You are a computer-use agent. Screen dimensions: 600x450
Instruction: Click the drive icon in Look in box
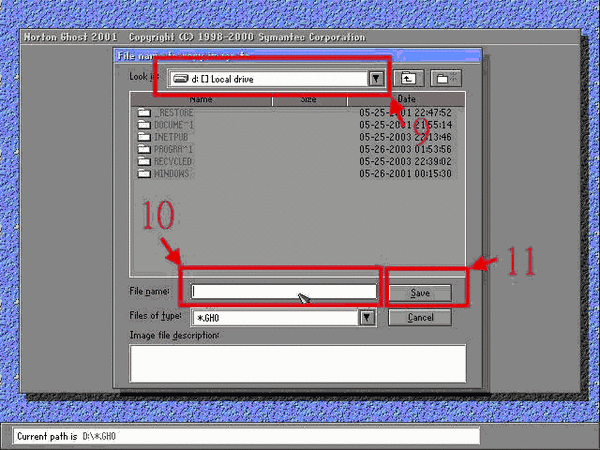tap(180, 79)
